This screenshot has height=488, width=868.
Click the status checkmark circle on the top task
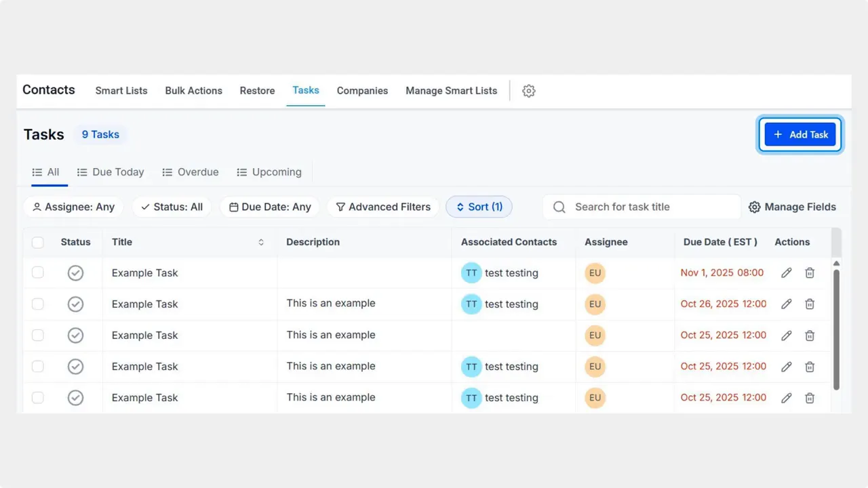pyautogui.click(x=75, y=272)
